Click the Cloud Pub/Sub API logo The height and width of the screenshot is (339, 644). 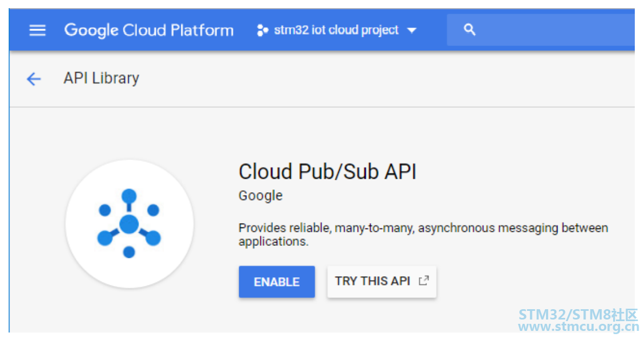pos(129,224)
